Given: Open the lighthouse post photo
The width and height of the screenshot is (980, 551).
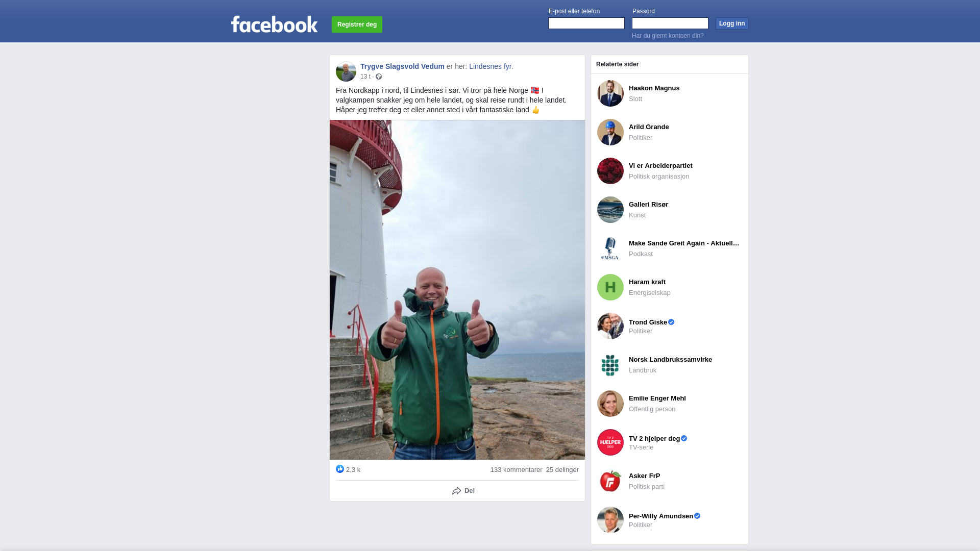Looking at the screenshot, I should 457,290.
